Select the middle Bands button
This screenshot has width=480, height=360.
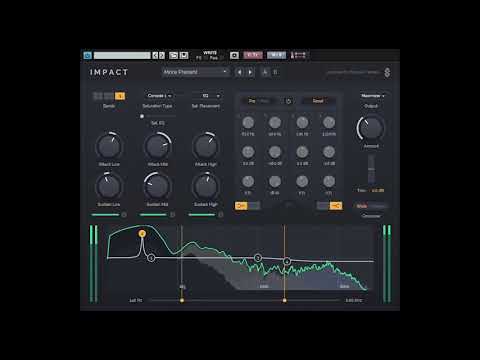click(x=109, y=96)
